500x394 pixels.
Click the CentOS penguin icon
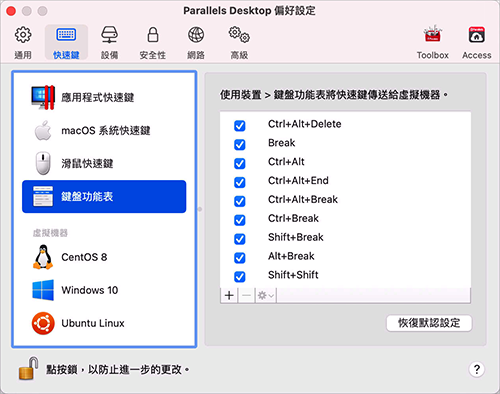43,257
